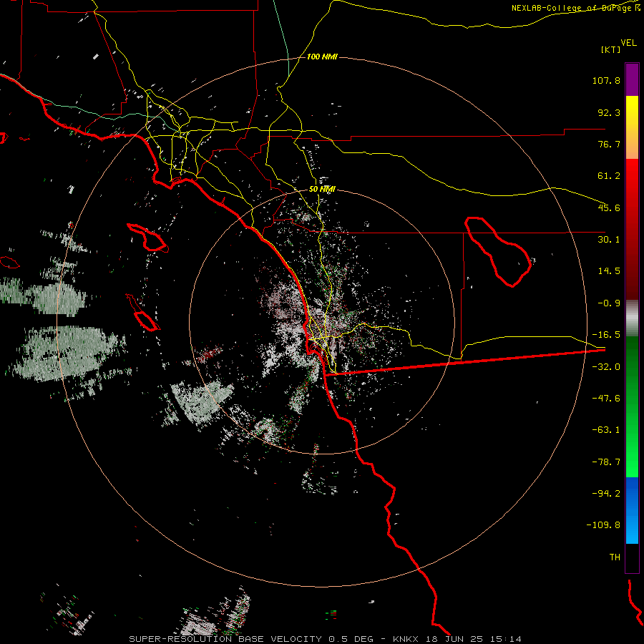The width and height of the screenshot is (644, 644).
Task: Click SUPER-RESOLUTION BASE VELOCITY product title
Action: pyautogui.click(x=225, y=639)
